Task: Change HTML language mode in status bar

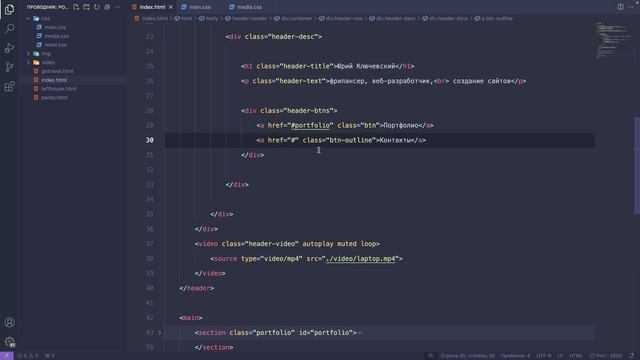Action: point(576,356)
